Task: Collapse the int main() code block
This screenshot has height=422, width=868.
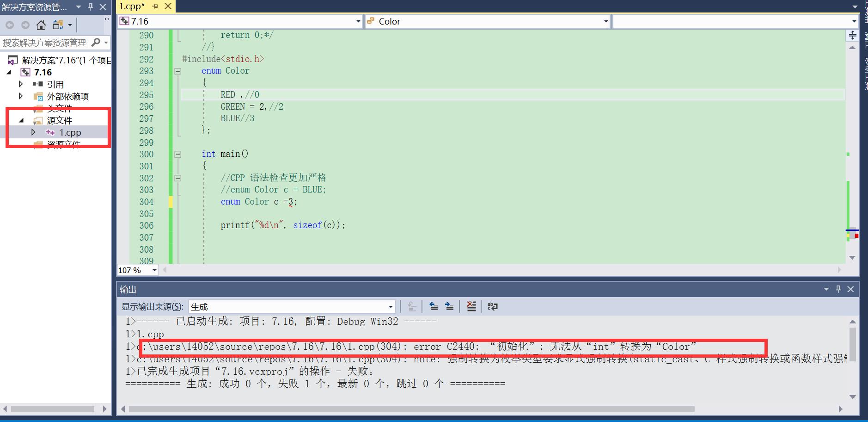Action: click(x=177, y=155)
